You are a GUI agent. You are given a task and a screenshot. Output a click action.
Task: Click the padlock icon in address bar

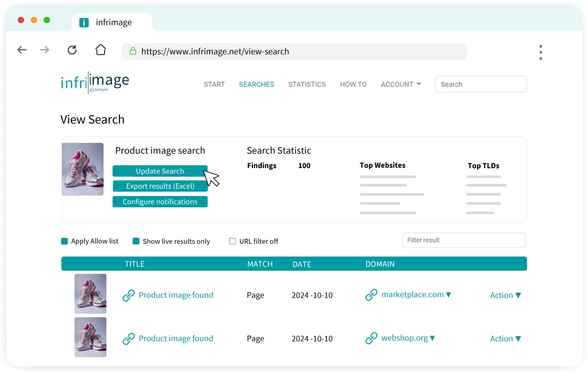click(133, 51)
